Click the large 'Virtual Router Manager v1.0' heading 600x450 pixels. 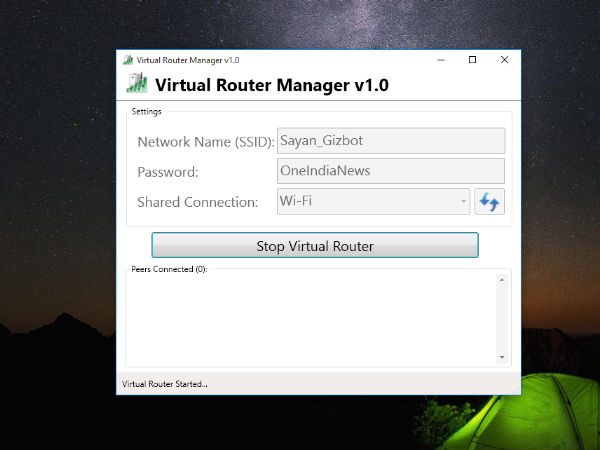coord(272,85)
